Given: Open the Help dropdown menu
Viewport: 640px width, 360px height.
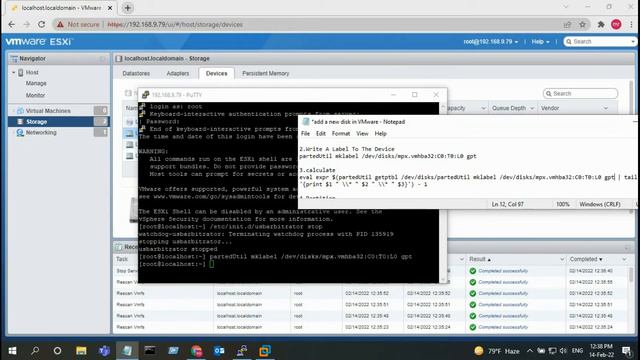Looking at the screenshot, I should pos(540,42).
